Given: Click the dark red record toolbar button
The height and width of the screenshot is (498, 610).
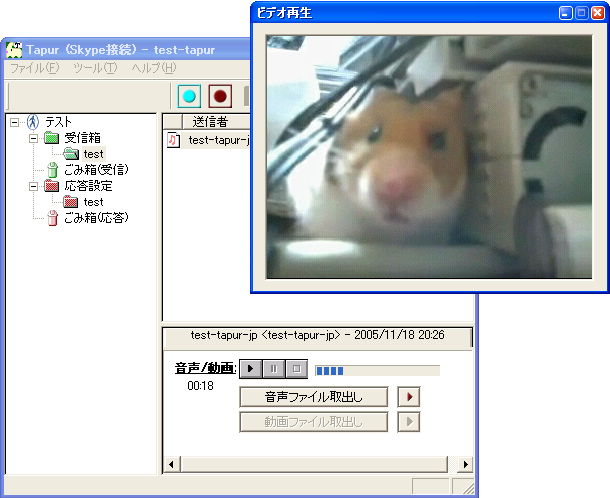Looking at the screenshot, I should (220, 96).
